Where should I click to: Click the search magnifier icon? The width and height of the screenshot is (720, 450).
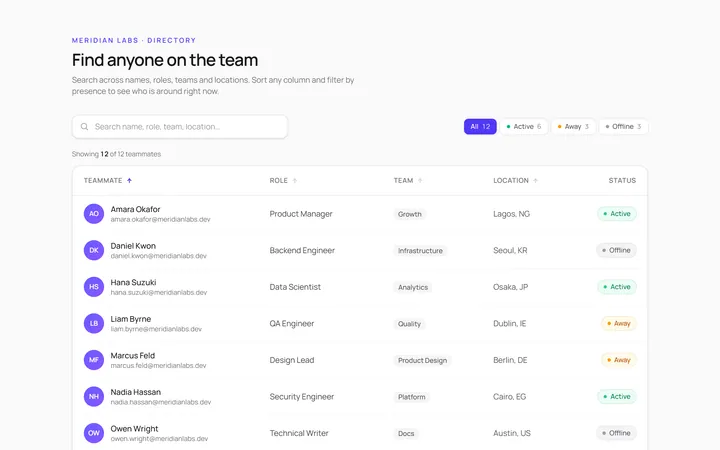84,127
